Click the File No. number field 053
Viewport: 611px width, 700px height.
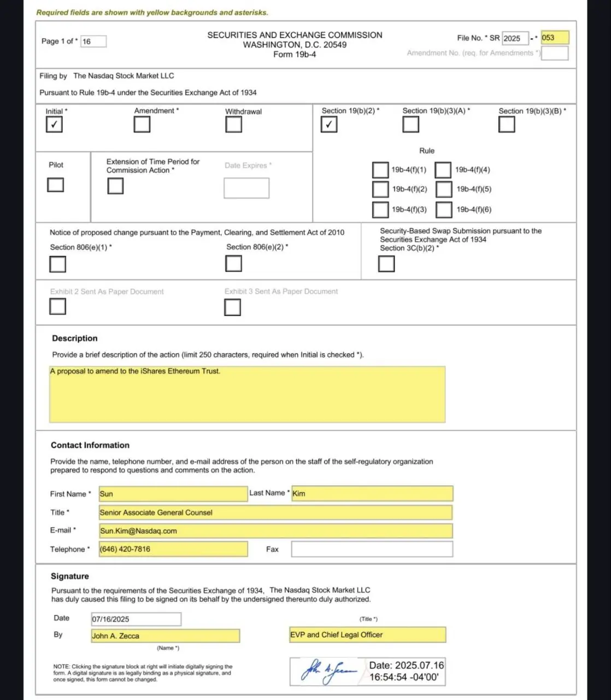tap(555, 38)
